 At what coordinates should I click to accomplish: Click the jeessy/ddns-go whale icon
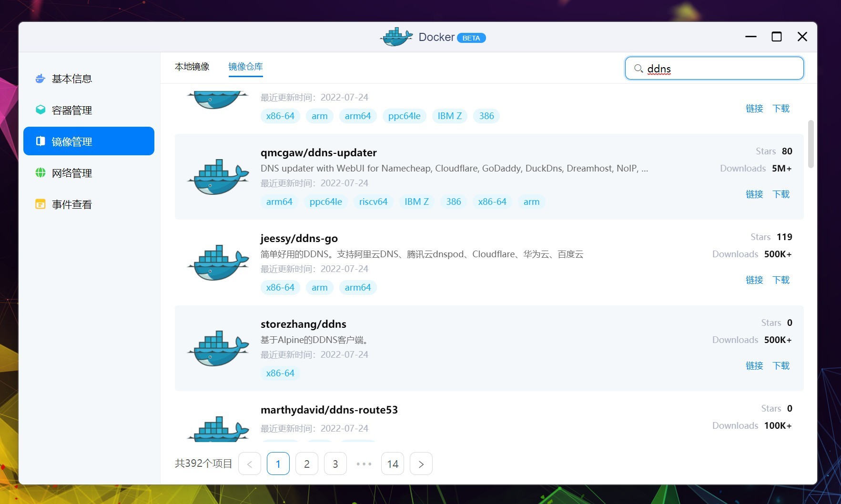tap(218, 262)
